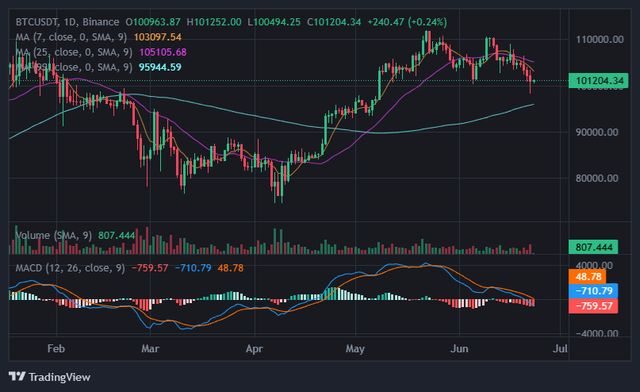Click the change value +240.47 (+0.24%)
Viewport: 640px width, 392px height.
[407, 22]
